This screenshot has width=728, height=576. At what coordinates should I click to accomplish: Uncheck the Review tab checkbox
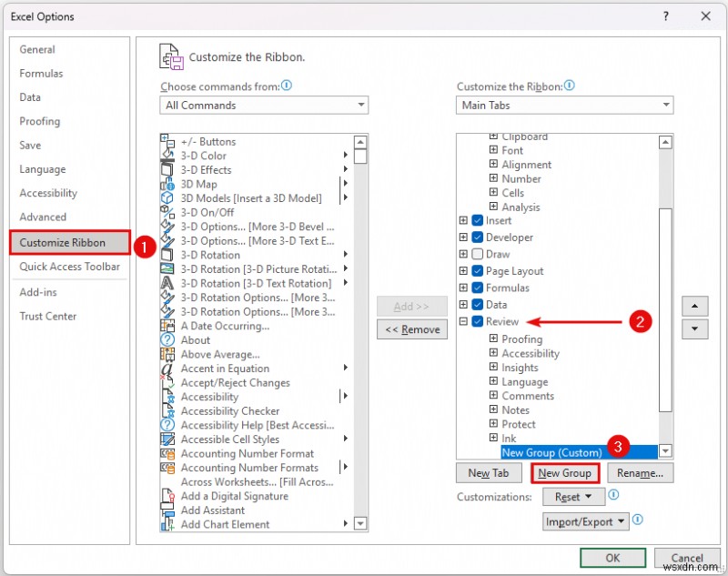point(477,321)
